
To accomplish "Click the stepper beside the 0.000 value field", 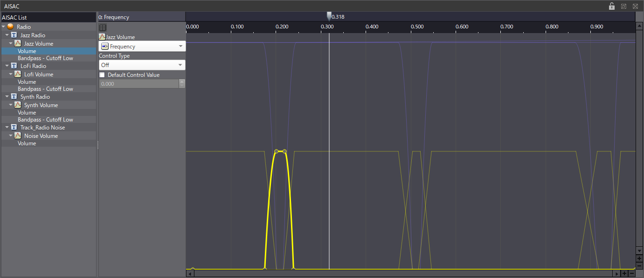I will 182,84.
